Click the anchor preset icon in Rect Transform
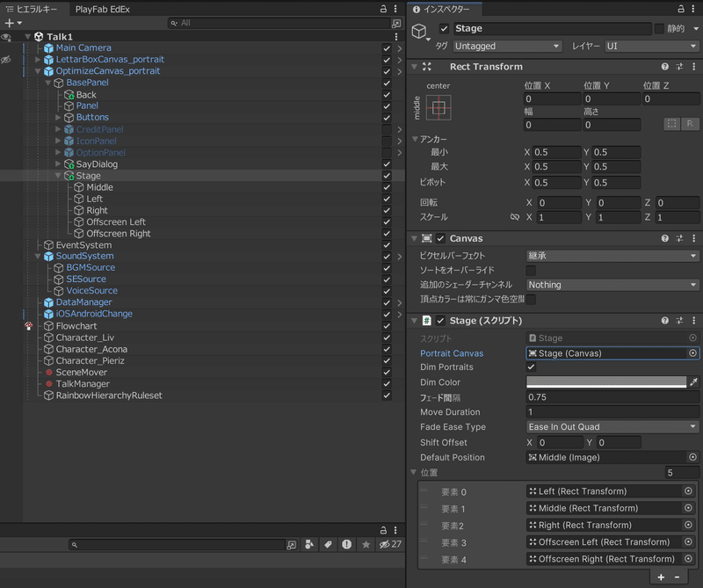Viewport: 703px width, 588px height. point(439,108)
